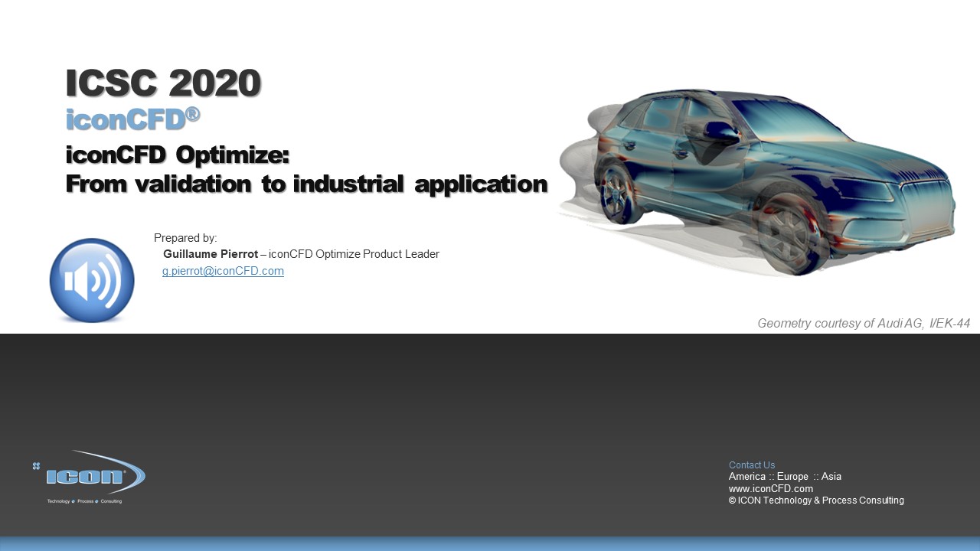Click the Audi geometry courtesy caption
The width and height of the screenshot is (980, 551).
coord(863,324)
